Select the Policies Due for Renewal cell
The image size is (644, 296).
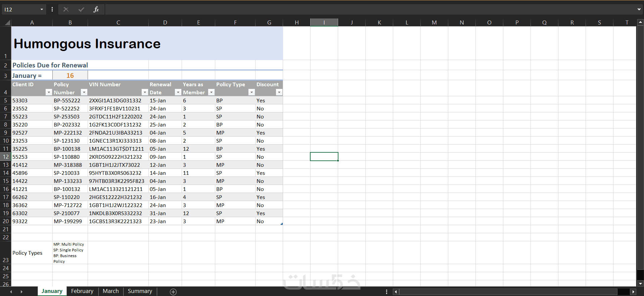coord(80,65)
